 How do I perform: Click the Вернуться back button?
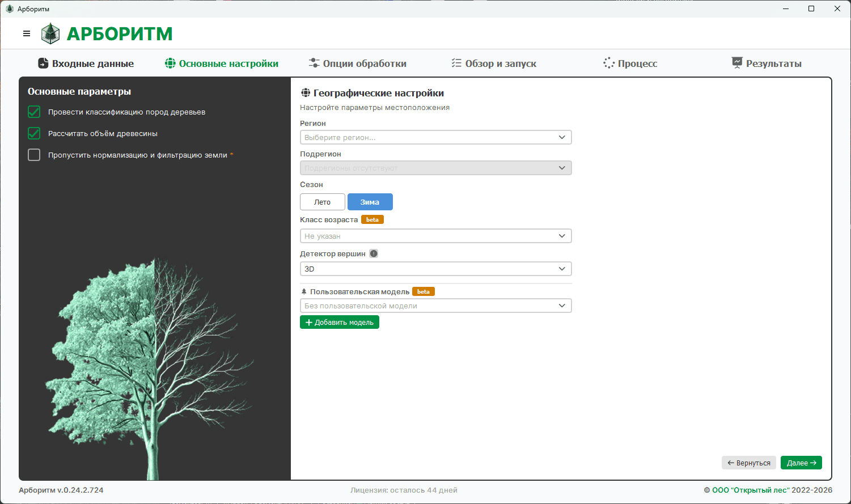pyautogui.click(x=749, y=463)
